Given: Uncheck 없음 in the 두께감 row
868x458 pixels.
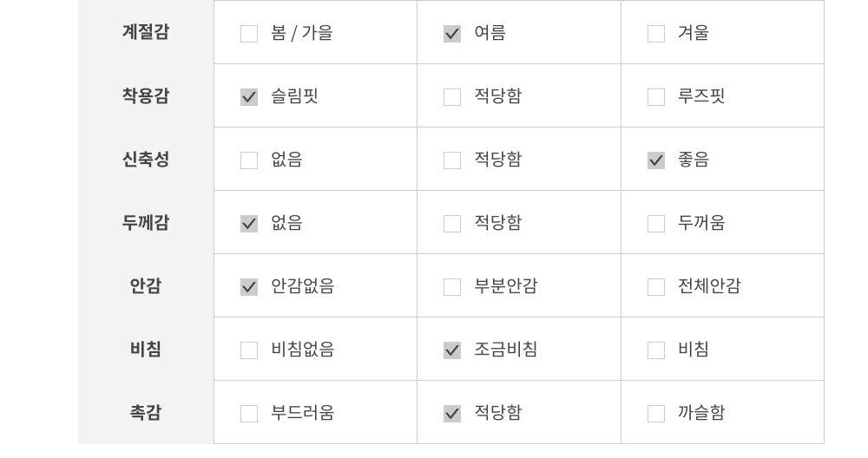Looking at the screenshot, I should pyautogui.click(x=249, y=224).
